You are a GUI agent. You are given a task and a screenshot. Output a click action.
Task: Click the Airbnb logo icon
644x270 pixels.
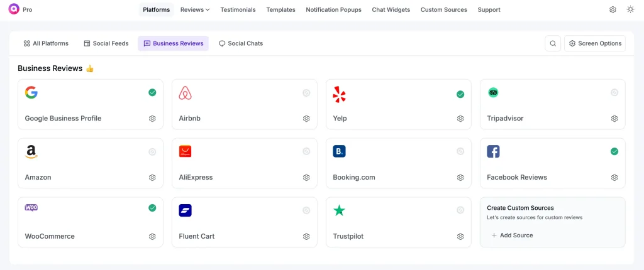click(186, 94)
